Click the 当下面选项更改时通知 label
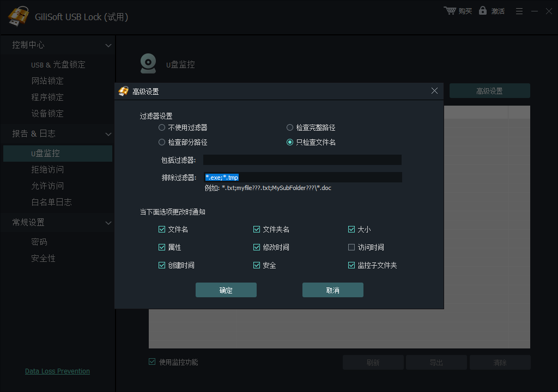This screenshot has height=392, width=558. [x=172, y=212]
